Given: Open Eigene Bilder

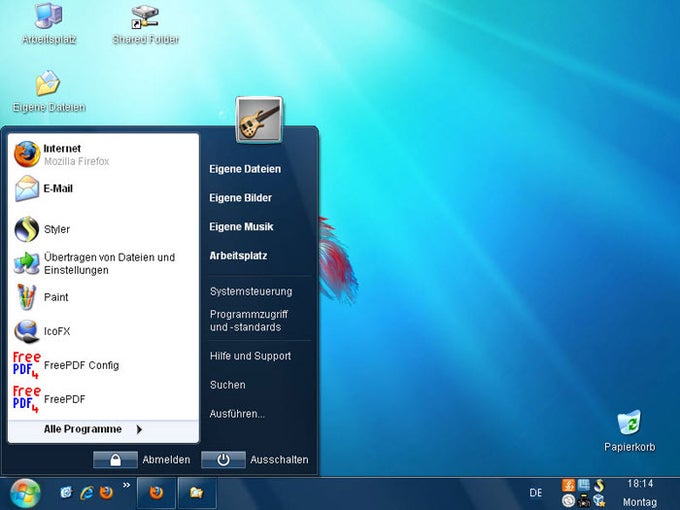Looking at the screenshot, I should 241,198.
